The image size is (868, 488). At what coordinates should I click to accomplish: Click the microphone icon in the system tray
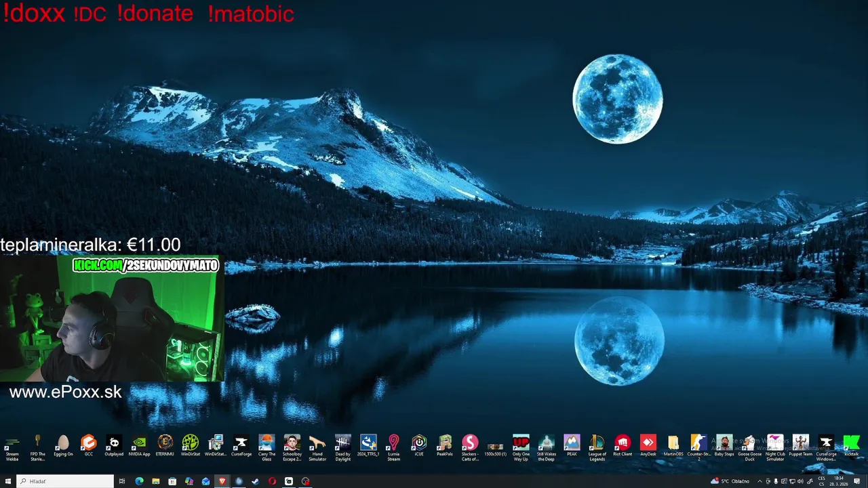pyautogui.click(x=776, y=481)
